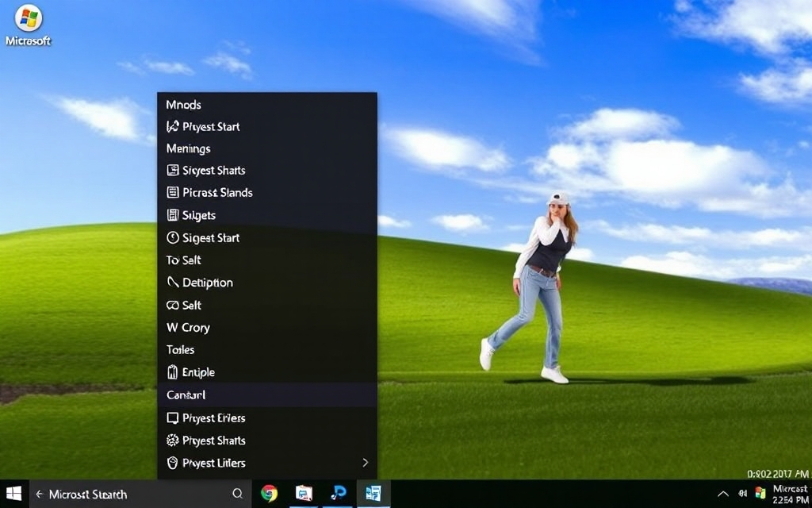Click the Toiles menu entry
The image size is (812, 508).
click(x=267, y=350)
